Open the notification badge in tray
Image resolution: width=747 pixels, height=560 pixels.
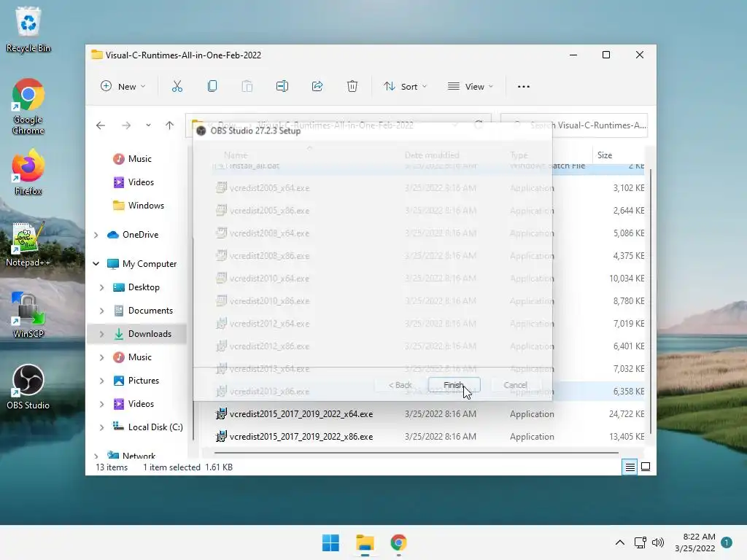[727, 542]
